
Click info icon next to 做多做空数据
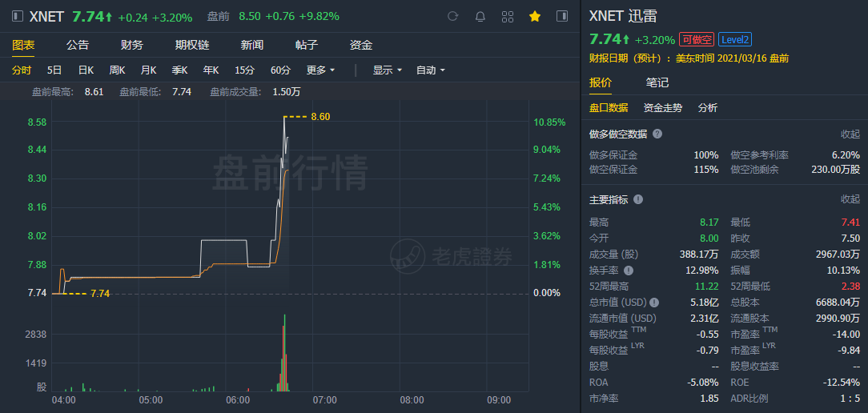click(657, 134)
